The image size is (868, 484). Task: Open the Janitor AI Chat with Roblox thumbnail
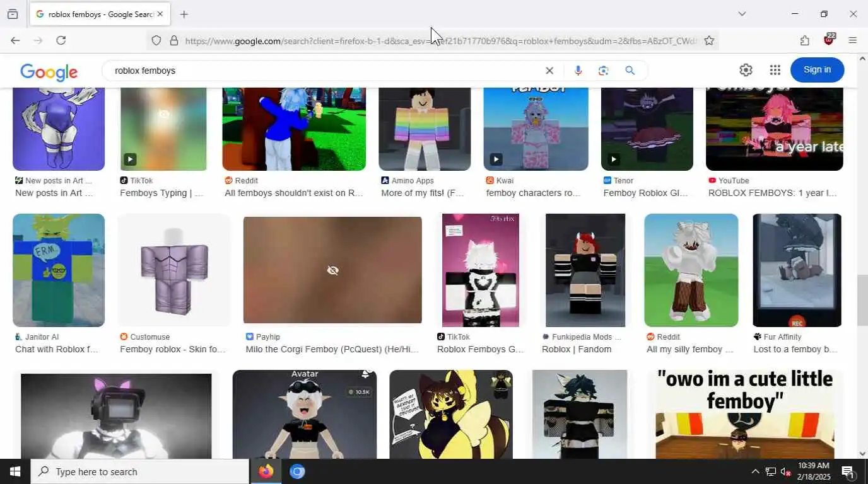[x=59, y=270]
